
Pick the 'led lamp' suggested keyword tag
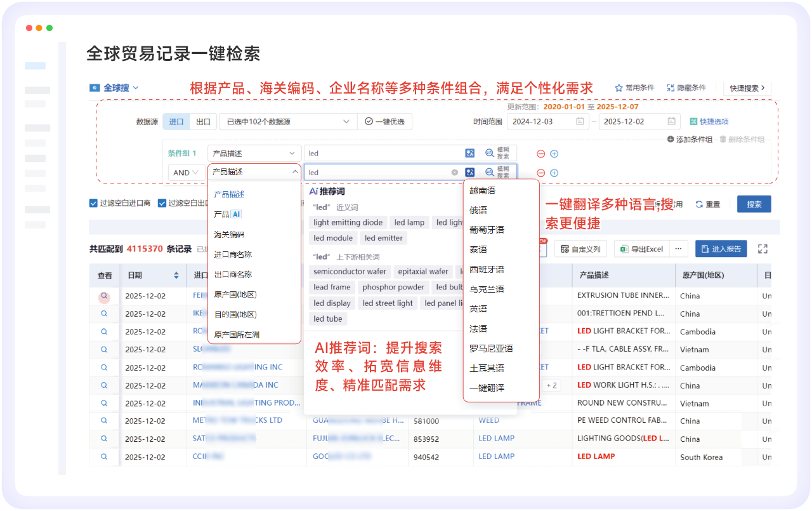click(x=409, y=222)
